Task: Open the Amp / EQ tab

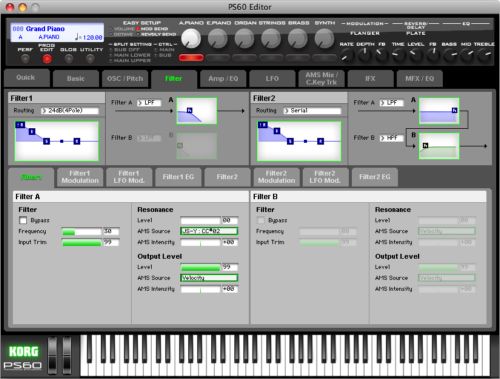Action: click(x=223, y=79)
